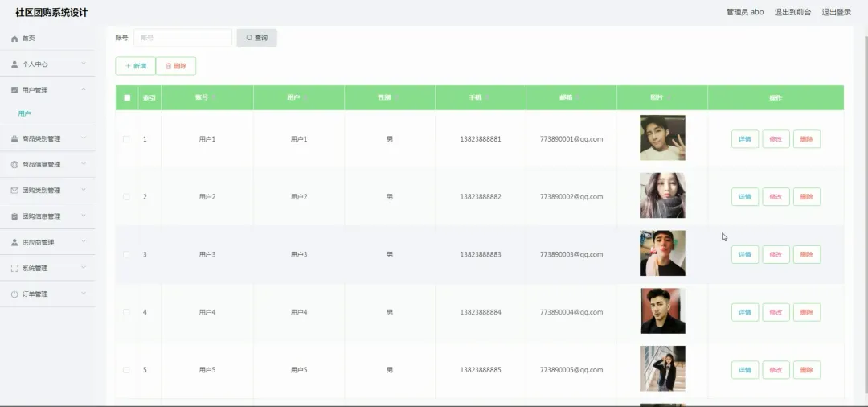Check the checkbox for row 用户5
Image resolution: width=868 pixels, height=407 pixels.
click(126, 369)
